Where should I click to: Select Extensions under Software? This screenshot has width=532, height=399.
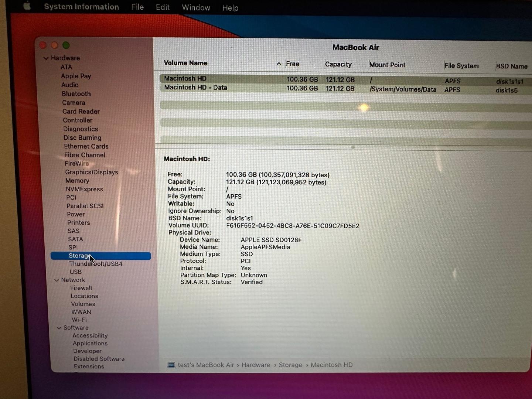(89, 366)
